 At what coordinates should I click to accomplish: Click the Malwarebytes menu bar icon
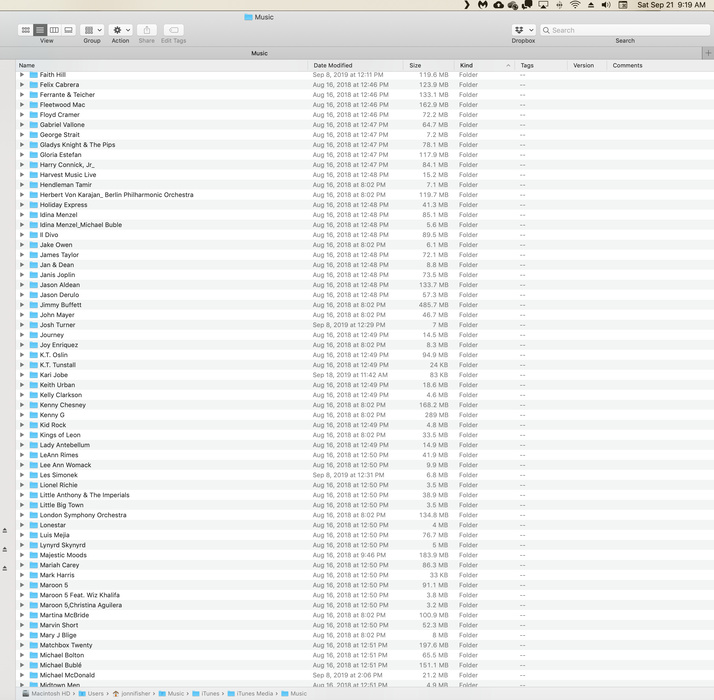[483, 5]
